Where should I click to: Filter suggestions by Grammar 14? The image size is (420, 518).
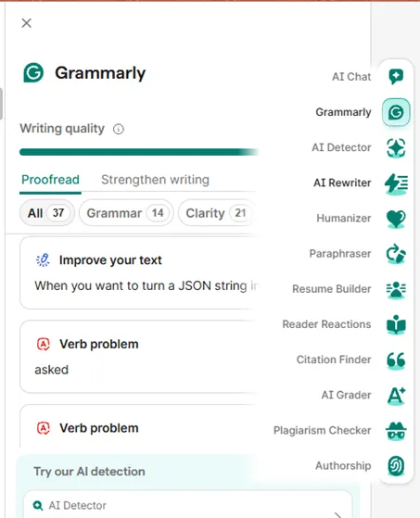tap(126, 213)
